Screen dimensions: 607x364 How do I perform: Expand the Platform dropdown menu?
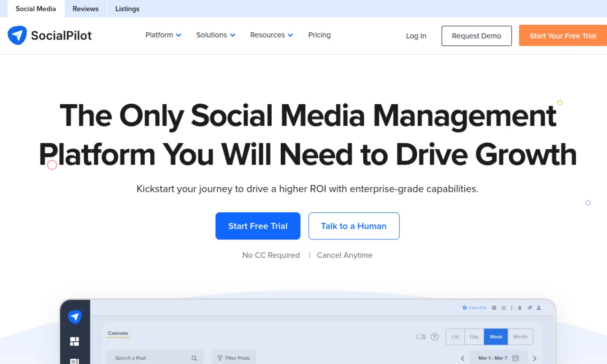tap(163, 35)
